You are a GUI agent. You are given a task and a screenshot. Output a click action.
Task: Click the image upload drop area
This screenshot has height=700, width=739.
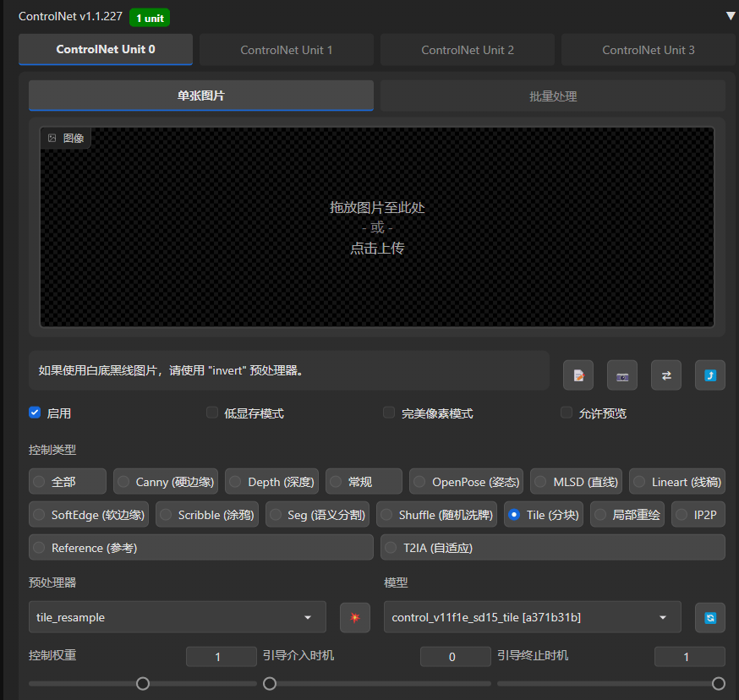[377, 227]
